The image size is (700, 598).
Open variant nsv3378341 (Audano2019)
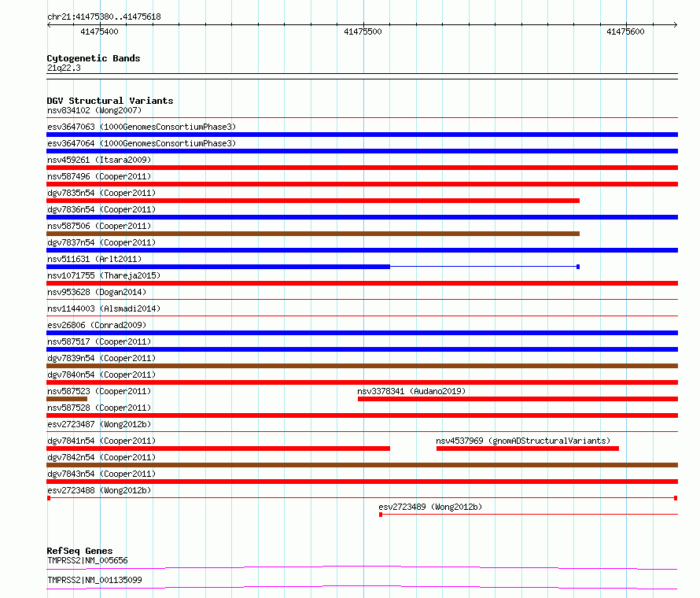coord(411,391)
